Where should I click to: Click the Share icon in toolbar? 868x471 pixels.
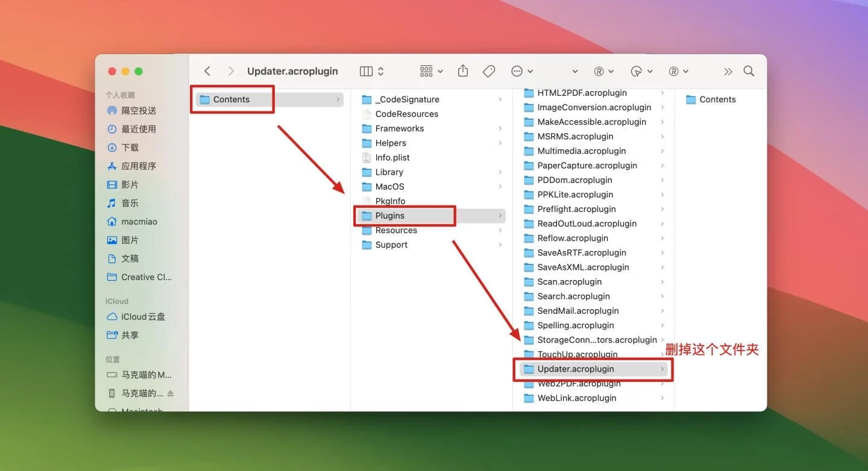[463, 71]
